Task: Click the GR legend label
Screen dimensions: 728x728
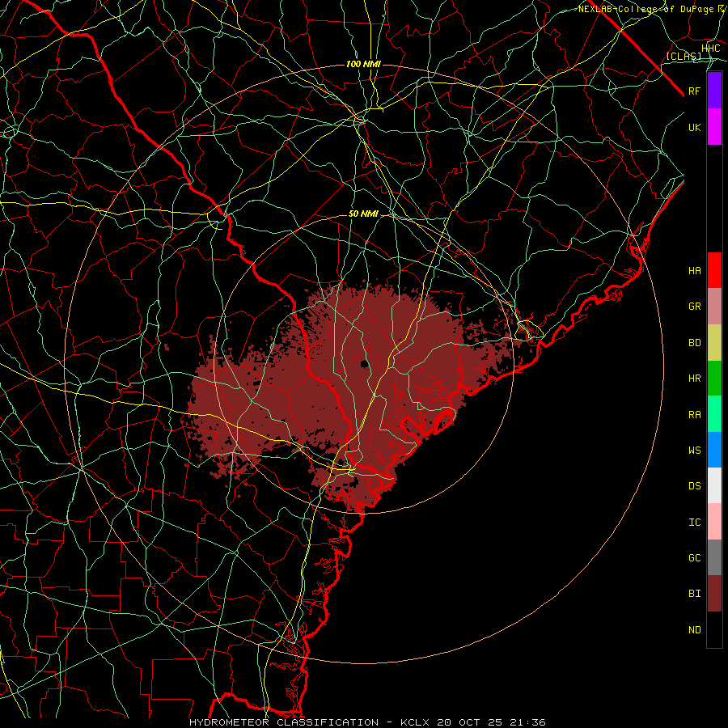Action: pos(695,307)
